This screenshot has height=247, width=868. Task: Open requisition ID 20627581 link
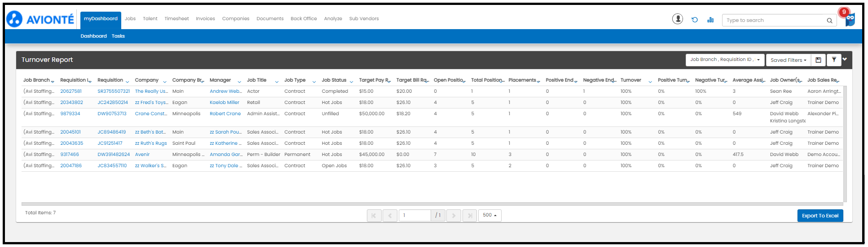pos(71,91)
